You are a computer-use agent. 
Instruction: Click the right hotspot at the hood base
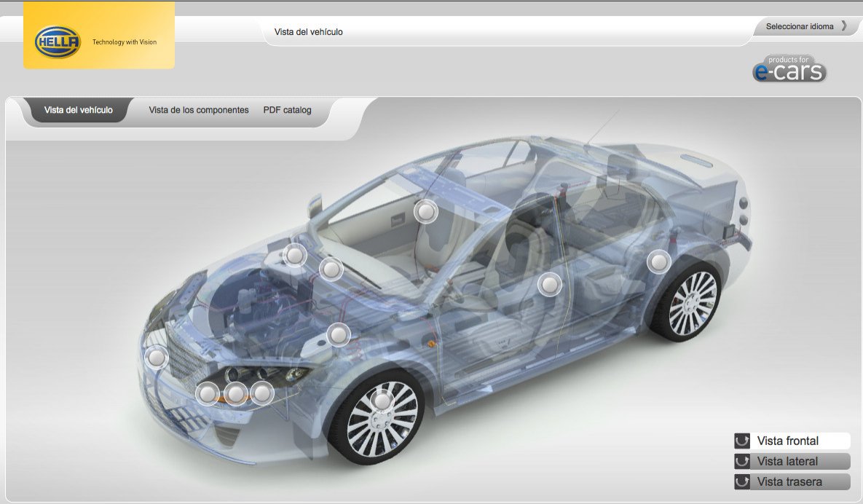tap(331, 269)
